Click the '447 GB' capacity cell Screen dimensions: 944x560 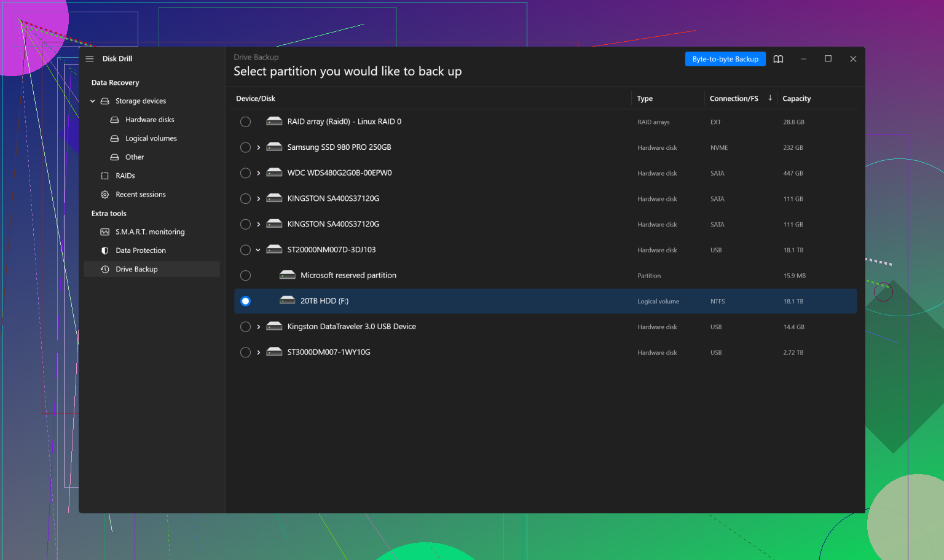coord(793,174)
